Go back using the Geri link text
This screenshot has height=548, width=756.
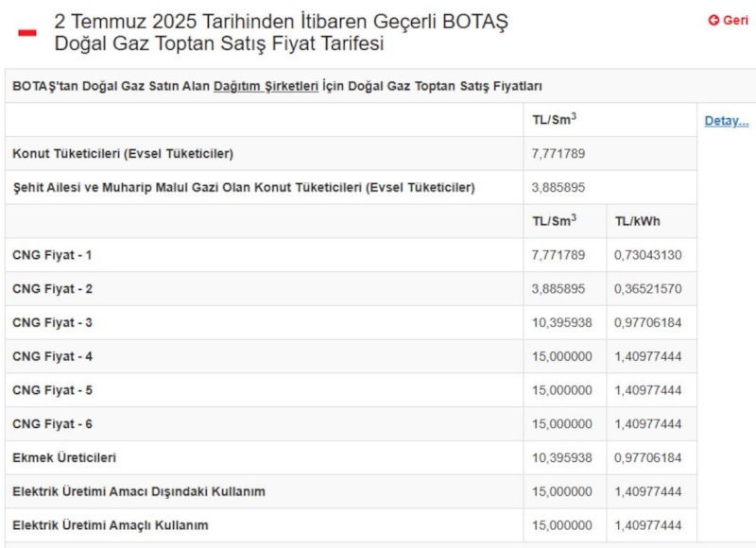click(x=735, y=21)
